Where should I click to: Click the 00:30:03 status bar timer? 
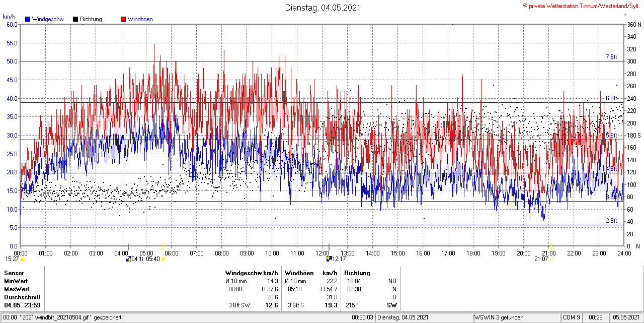click(x=363, y=317)
